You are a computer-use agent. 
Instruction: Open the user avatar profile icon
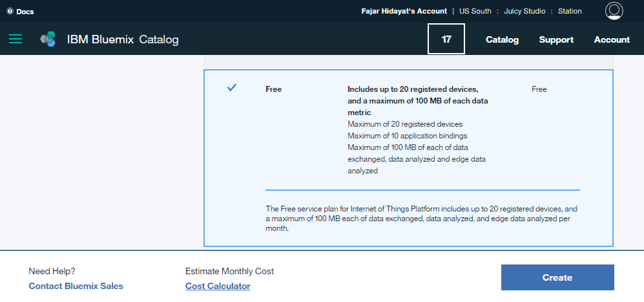[x=614, y=11]
